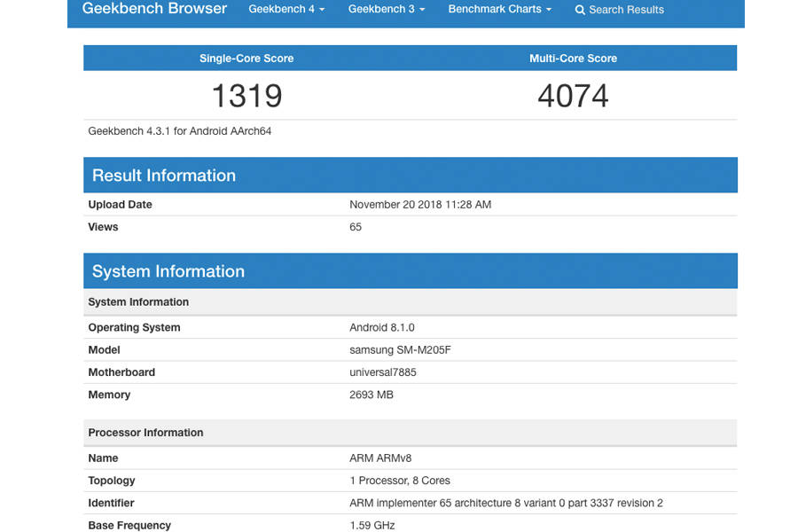Expand the Geekbench 4 dropdown
The image size is (798, 532).
click(286, 9)
